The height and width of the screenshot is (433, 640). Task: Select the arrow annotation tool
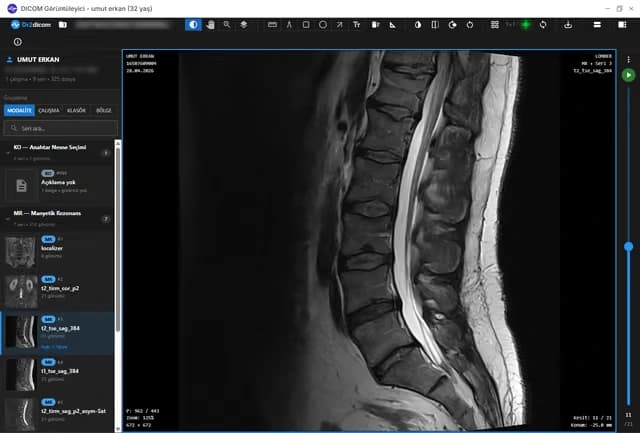340,25
